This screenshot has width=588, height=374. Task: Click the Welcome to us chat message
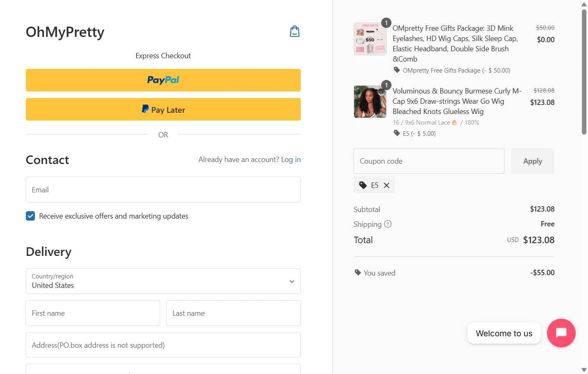click(504, 333)
